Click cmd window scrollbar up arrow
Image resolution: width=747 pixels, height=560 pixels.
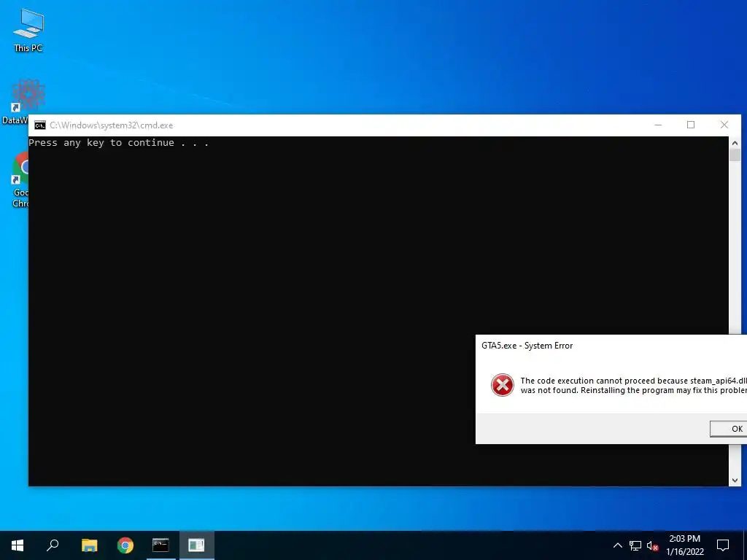[735, 143]
